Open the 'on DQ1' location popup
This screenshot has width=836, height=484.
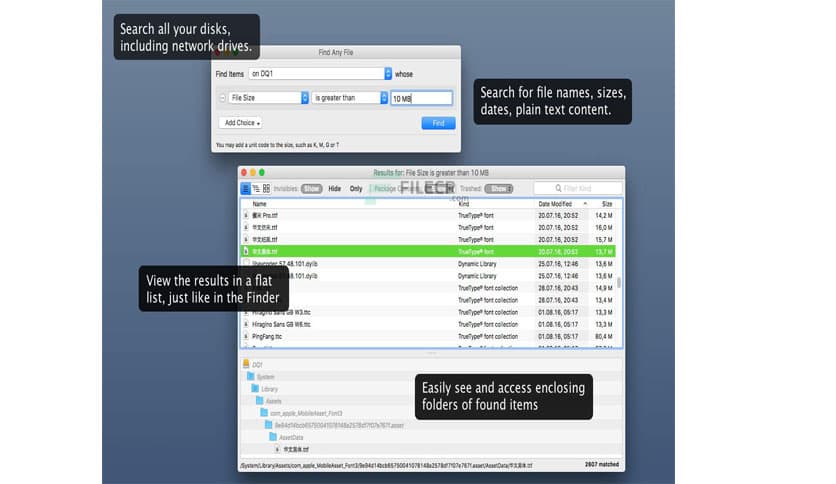point(320,74)
